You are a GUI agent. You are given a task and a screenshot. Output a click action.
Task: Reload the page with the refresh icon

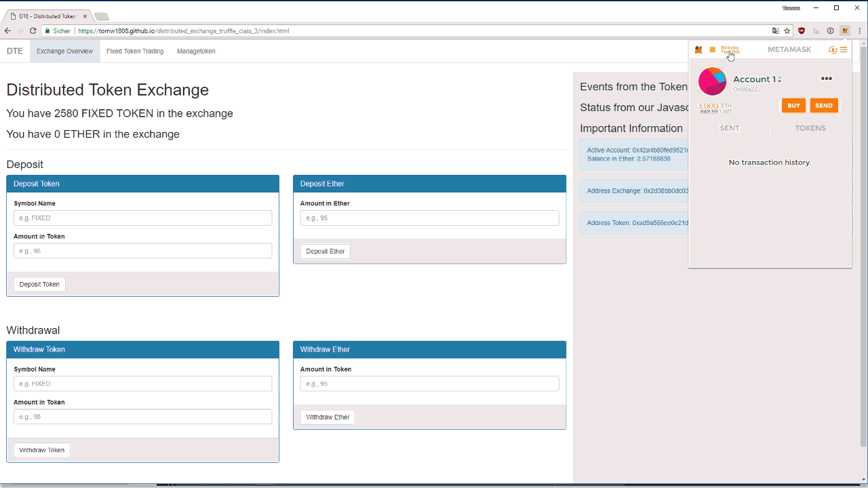[x=33, y=30]
